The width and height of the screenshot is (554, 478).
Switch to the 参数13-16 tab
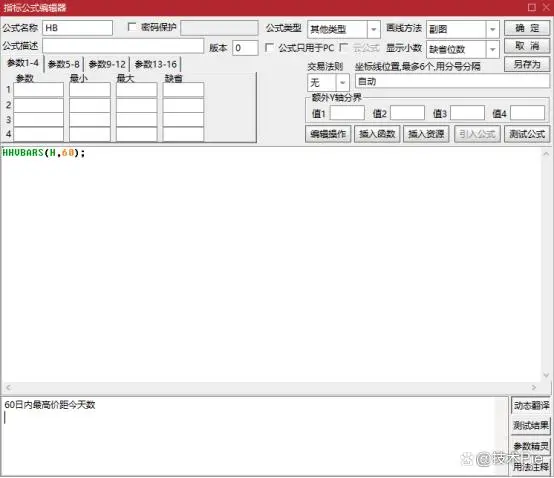pyautogui.click(x=156, y=64)
